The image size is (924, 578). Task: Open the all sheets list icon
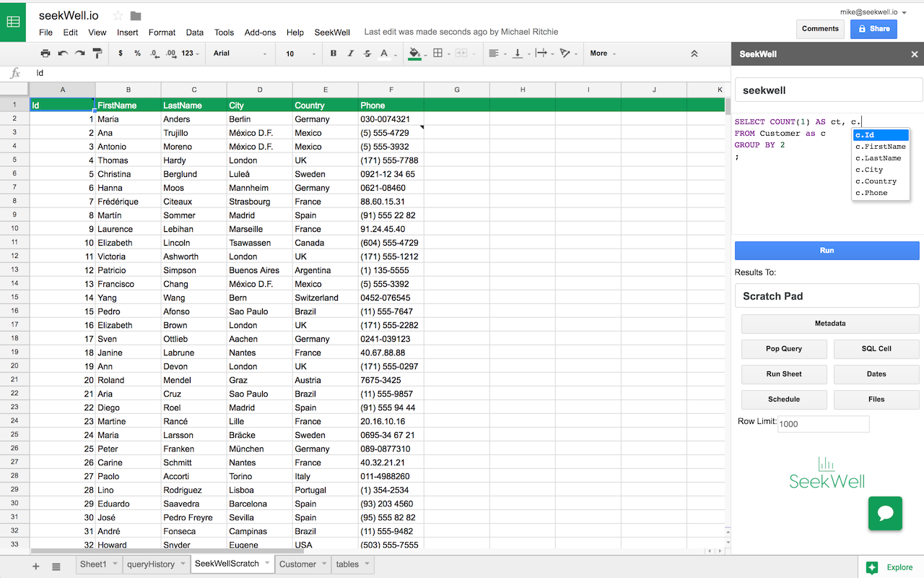click(x=56, y=566)
